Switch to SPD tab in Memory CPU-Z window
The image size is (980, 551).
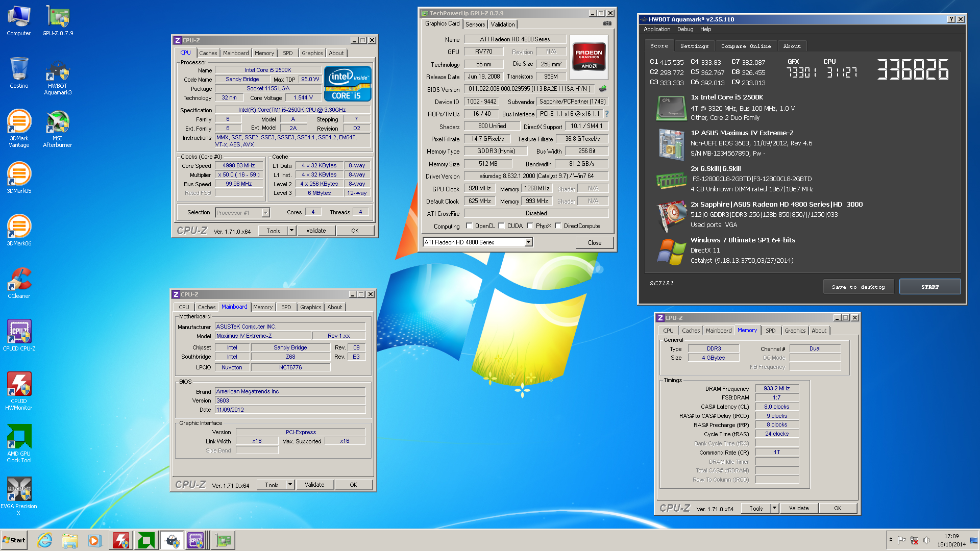[770, 331]
